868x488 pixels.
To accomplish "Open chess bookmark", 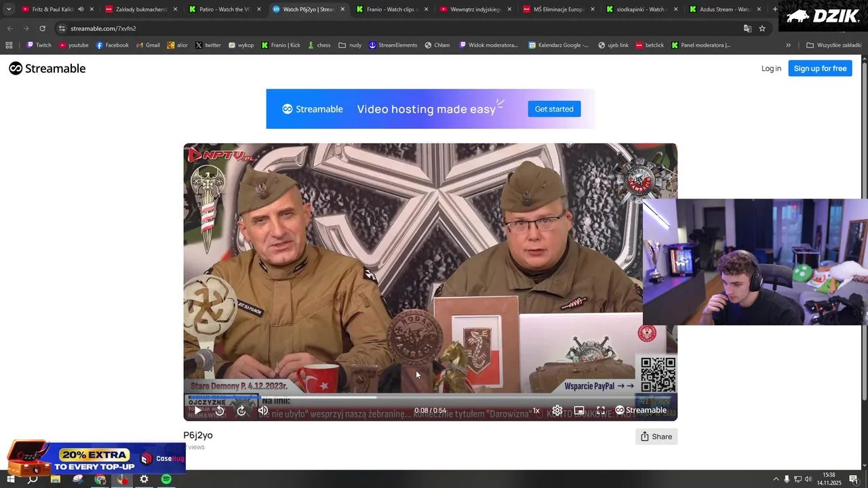I will click(319, 45).
